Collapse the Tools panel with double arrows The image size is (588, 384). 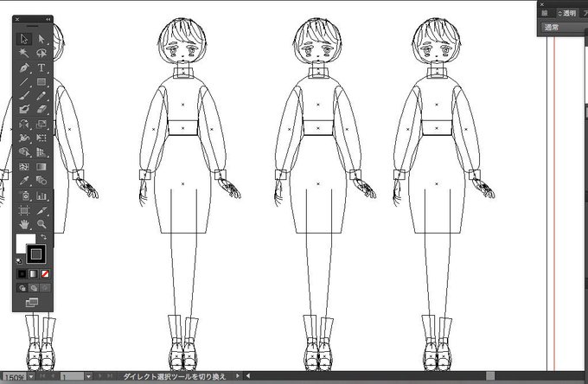tap(48, 19)
